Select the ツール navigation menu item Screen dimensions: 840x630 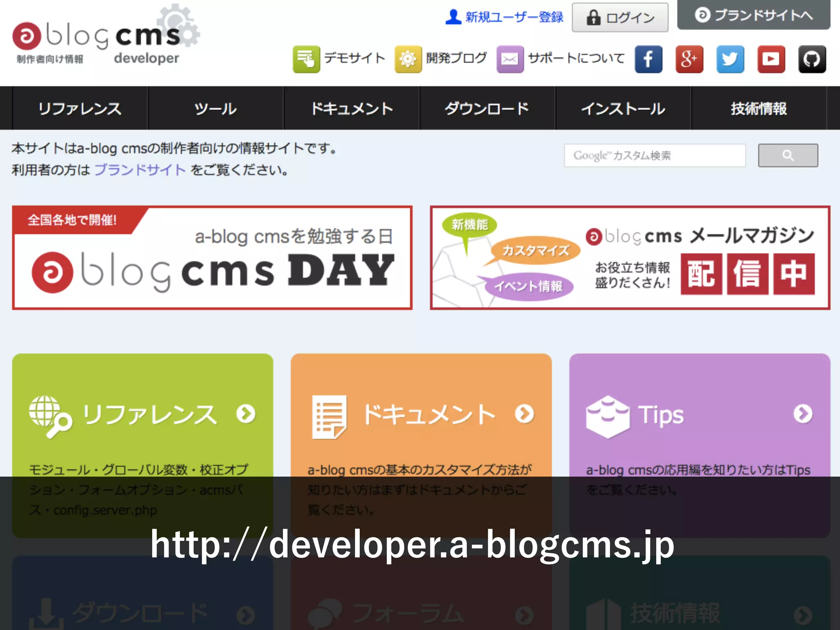click(x=216, y=108)
